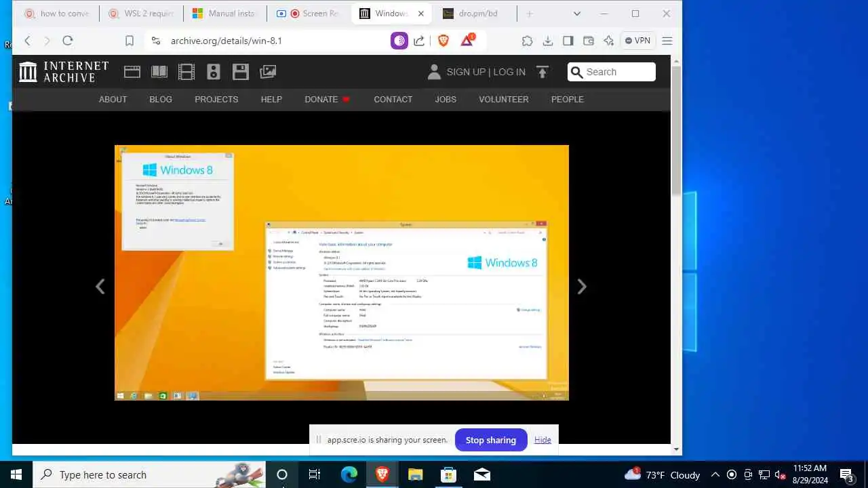
Task: Click the user avatar icon
Action: click(435, 72)
